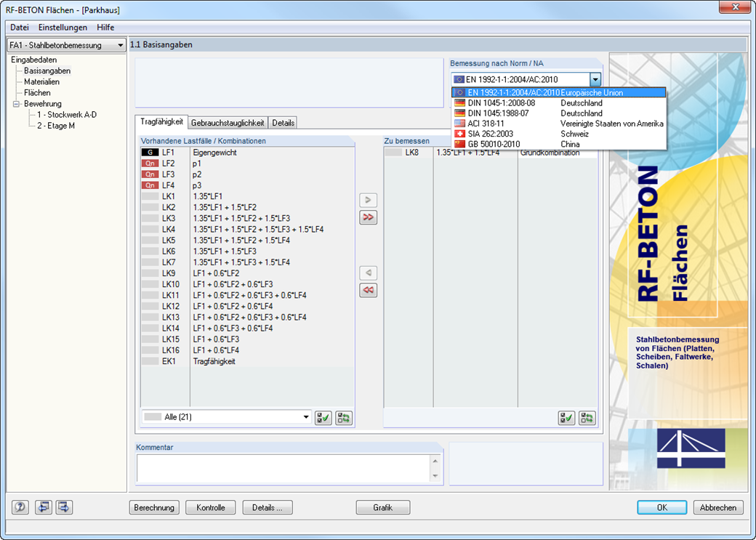This screenshot has height=540, width=756.
Task: Click the Grafik button
Action: [x=383, y=508]
